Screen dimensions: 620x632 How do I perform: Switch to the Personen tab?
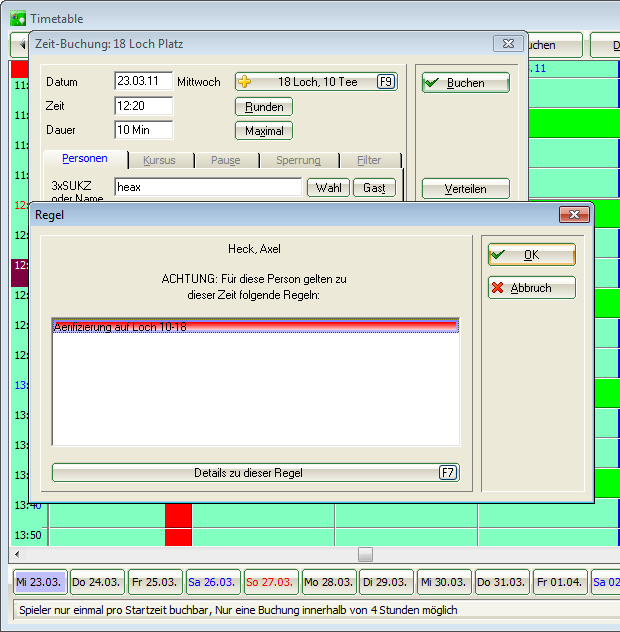click(x=85, y=160)
